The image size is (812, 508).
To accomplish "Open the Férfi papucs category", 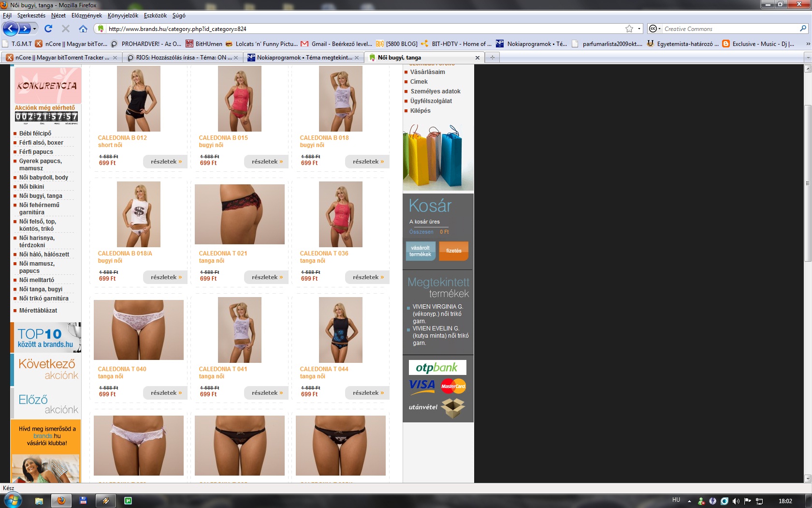I will tap(36, 152).
